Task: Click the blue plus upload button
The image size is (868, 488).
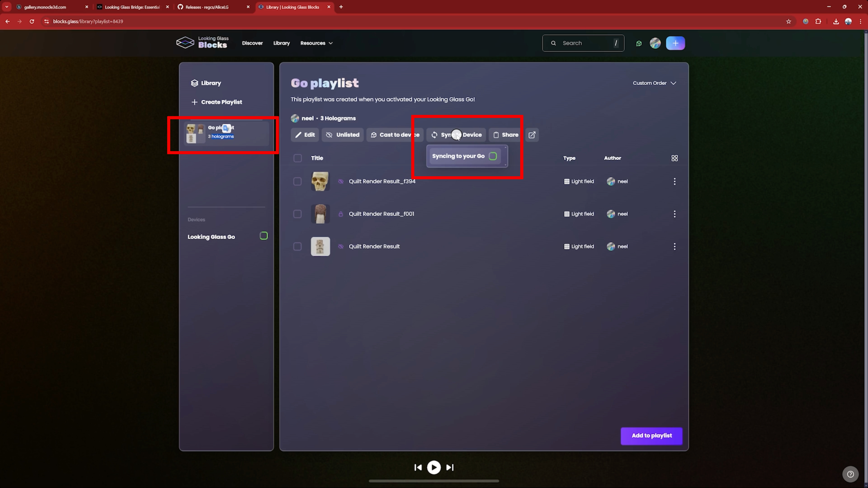Action: [675, 43]
